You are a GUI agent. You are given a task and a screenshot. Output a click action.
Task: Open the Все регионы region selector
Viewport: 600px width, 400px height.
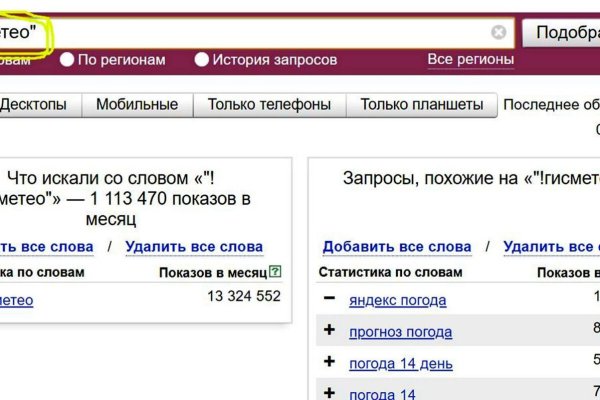470,60
